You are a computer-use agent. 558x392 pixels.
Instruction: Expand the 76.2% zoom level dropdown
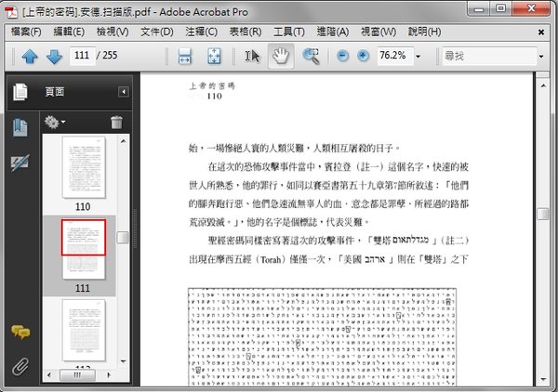click(x=418, y=57)
